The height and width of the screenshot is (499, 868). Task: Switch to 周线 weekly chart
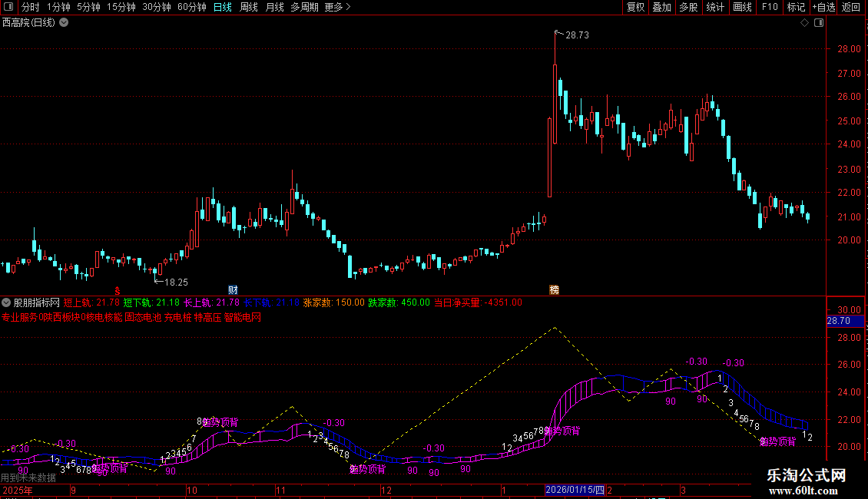[249, 7]
